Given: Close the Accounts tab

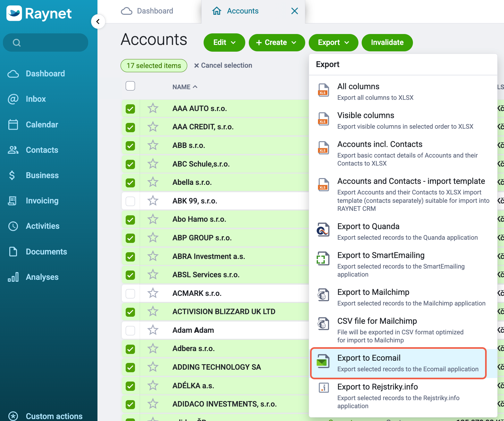Looking at the screenshot, I should coord(295,11).
